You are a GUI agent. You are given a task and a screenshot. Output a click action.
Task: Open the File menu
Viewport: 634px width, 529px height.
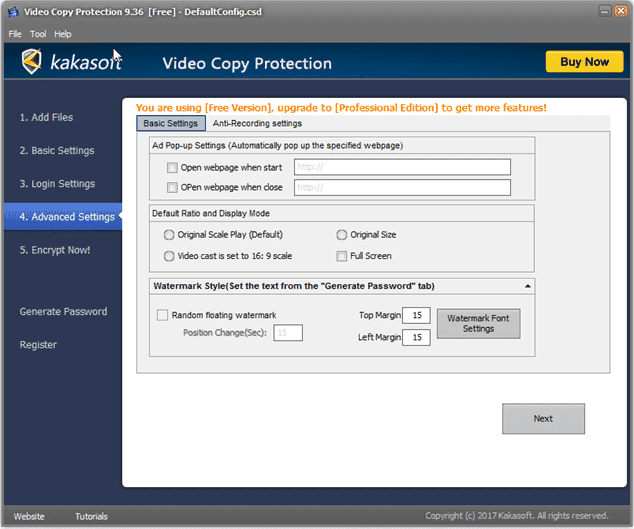coord(15,34)
